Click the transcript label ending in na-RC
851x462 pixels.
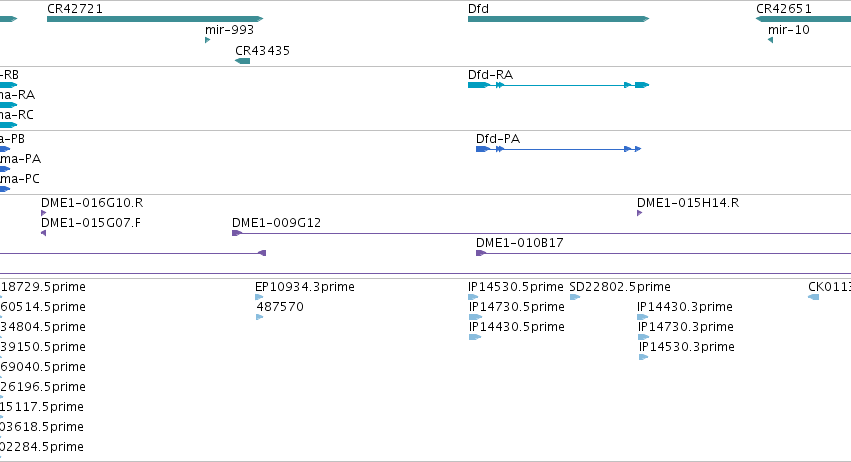(17, 115)
